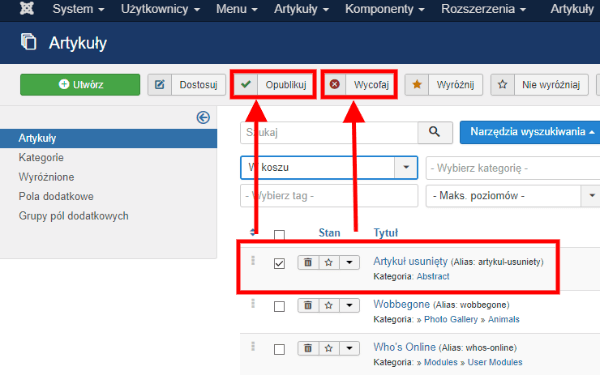
Task: Sort by the Stan column
Action: pyautogui.click(x=329, y=233)
